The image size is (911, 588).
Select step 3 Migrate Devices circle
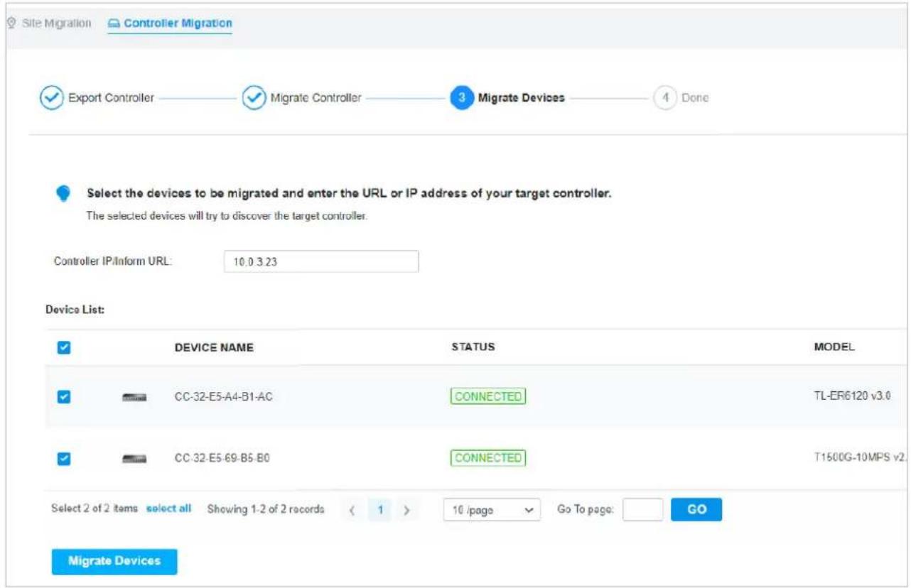pyautogui.click(x=461, y=98)
